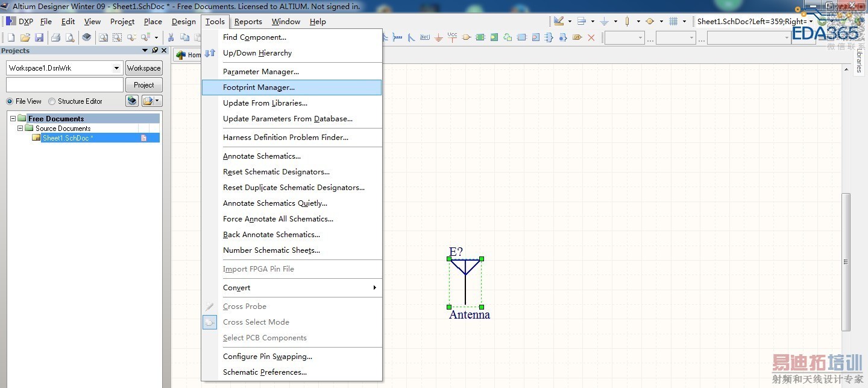Select the File View radio button
The image size is (868, 388).
pyautogui.click(x=10, y=101)
